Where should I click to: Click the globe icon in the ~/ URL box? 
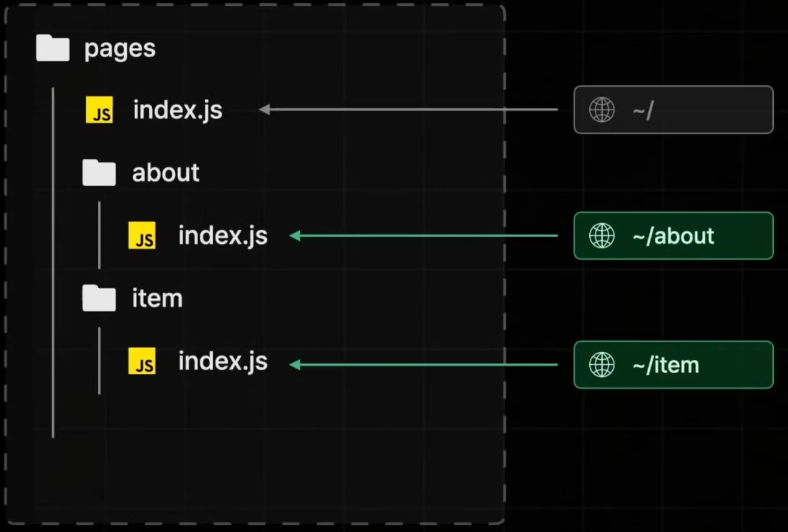point(602,110)
